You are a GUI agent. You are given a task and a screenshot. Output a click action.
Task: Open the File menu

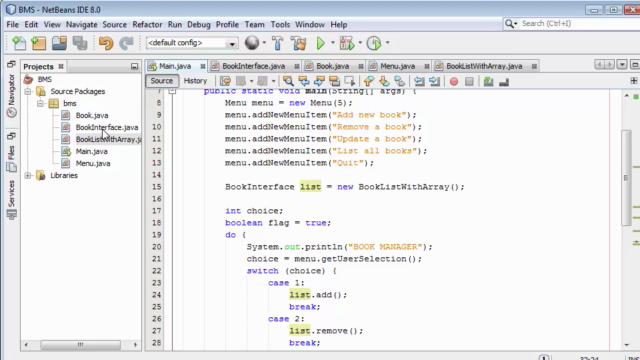(13, 24)
